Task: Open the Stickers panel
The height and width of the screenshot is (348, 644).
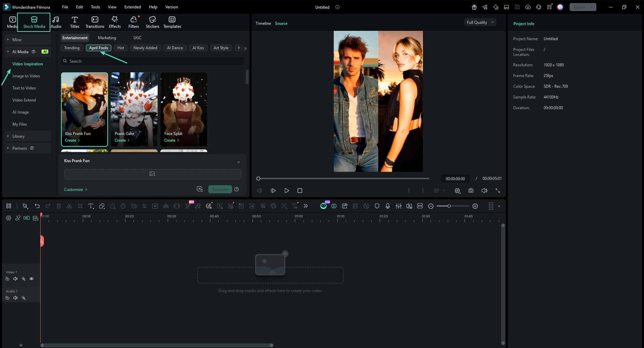Action: pyautogui.click(x=153, y=22)
